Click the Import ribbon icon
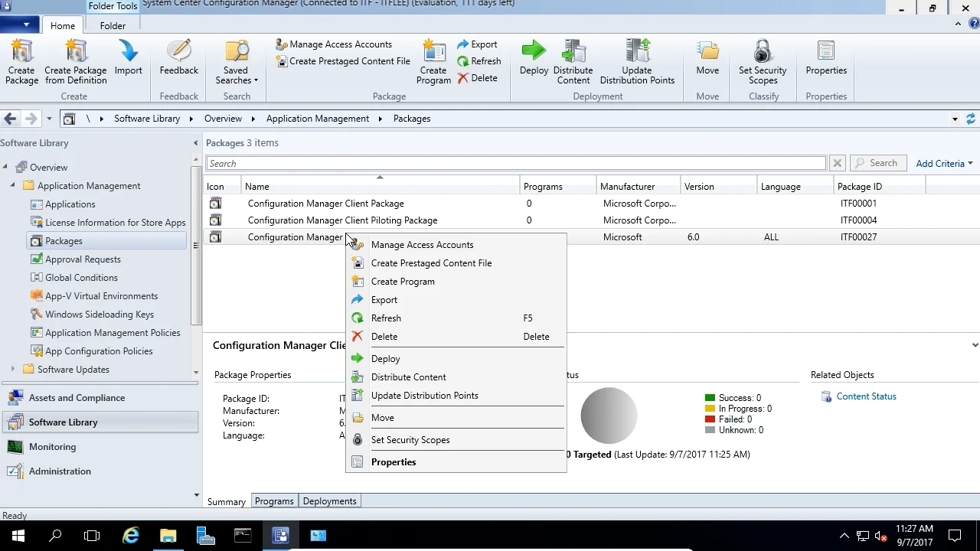The width and height of the screenshot is (980, 551). point(129,60)
